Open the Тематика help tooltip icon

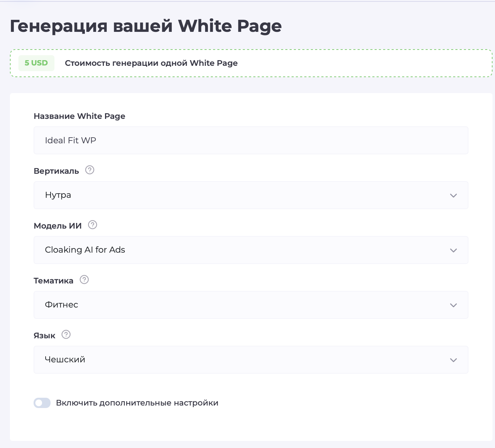point(84,280)
